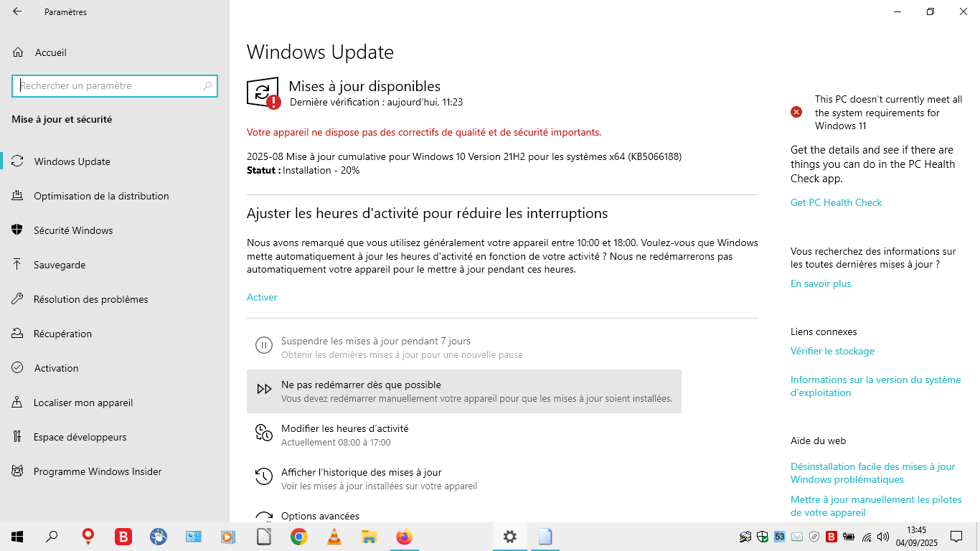Open VLC media player from taskbar
Image resolution: width=980 pixels, height=551 pixels.
click(x=334, y=537)
